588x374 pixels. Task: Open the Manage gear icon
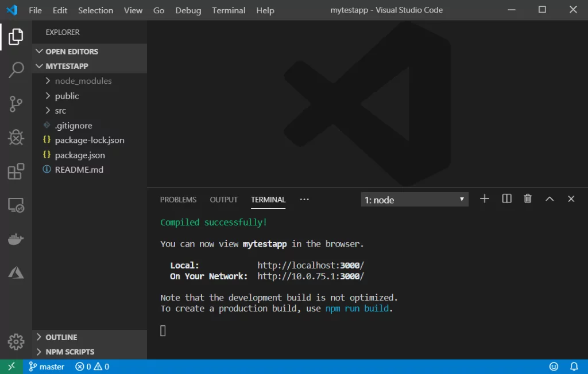point(16,341)
